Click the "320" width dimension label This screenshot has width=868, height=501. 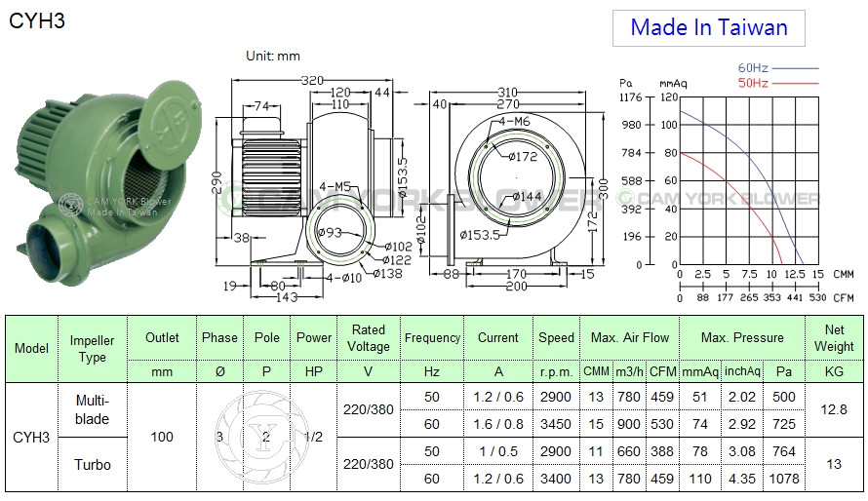(x=312, y=81)
